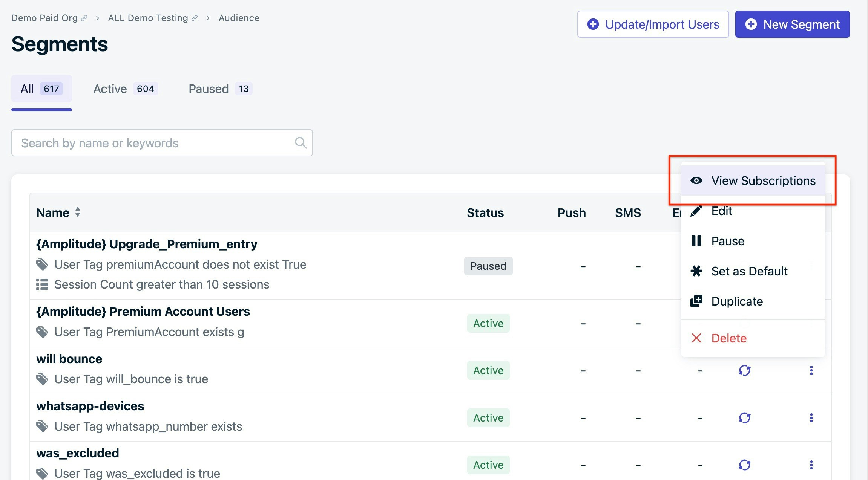Viewport: 868px width, 480px height.
Task: Focus the search by name field
Action: [x=155, y=143]
